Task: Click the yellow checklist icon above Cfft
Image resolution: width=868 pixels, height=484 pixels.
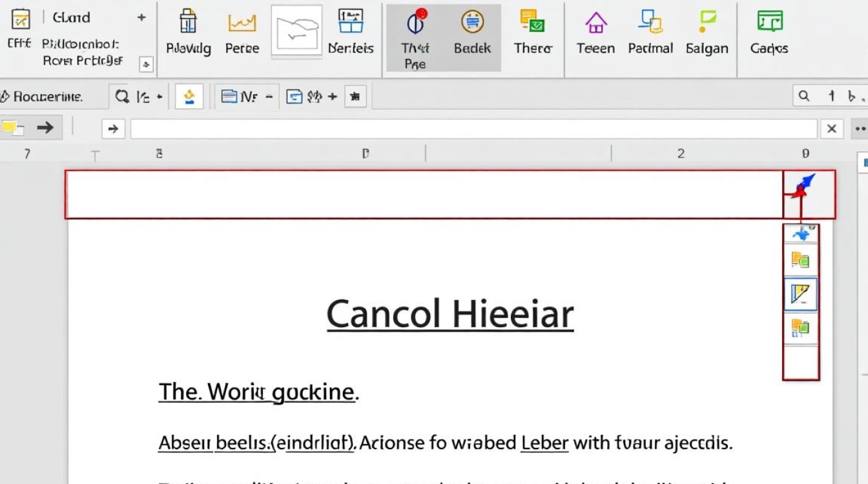Action: click(x=21, y=19)
